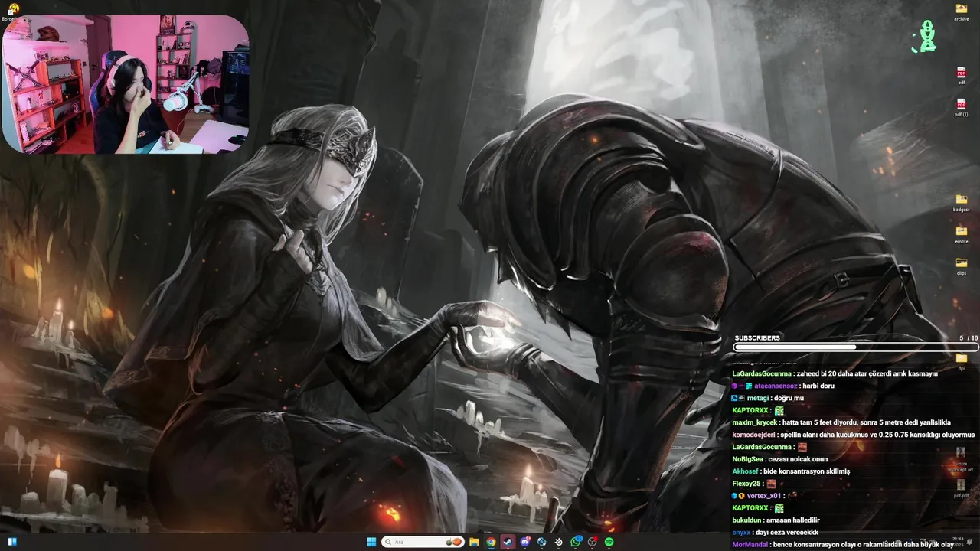Click the SUBSCRIBERS goal progress bar
The height and width of the screenshot is (551, 980).
856,347
